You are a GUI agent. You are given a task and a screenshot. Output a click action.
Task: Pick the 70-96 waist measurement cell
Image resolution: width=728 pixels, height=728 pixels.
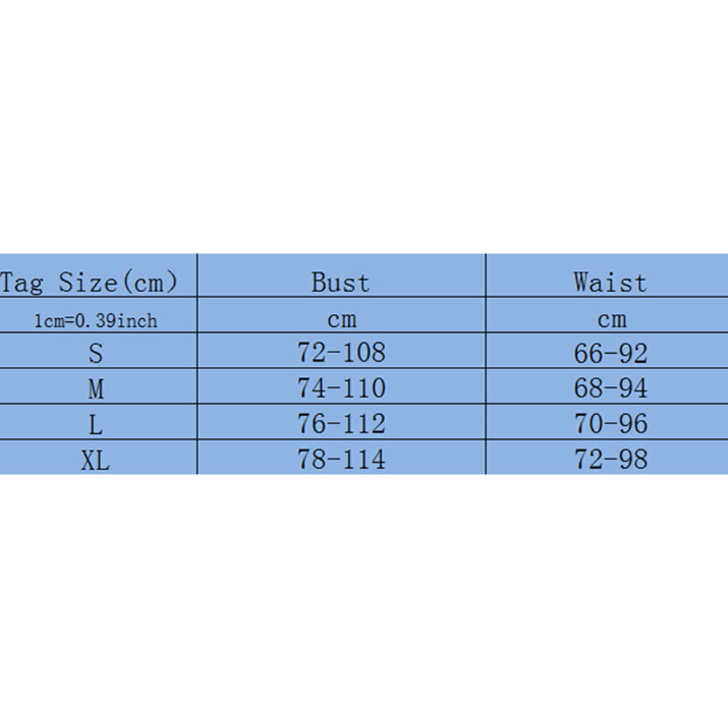(610, 424)
